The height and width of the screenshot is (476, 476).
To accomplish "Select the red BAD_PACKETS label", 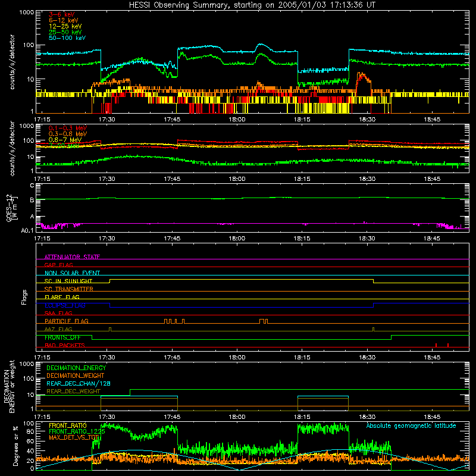I will (x=65, y=345).
